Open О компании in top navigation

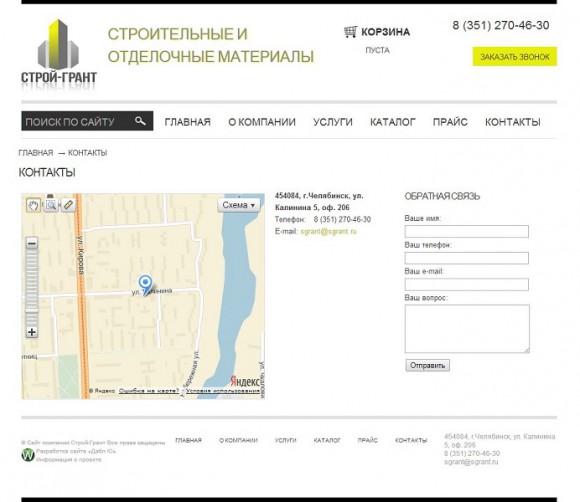click(x=262, y=122)
